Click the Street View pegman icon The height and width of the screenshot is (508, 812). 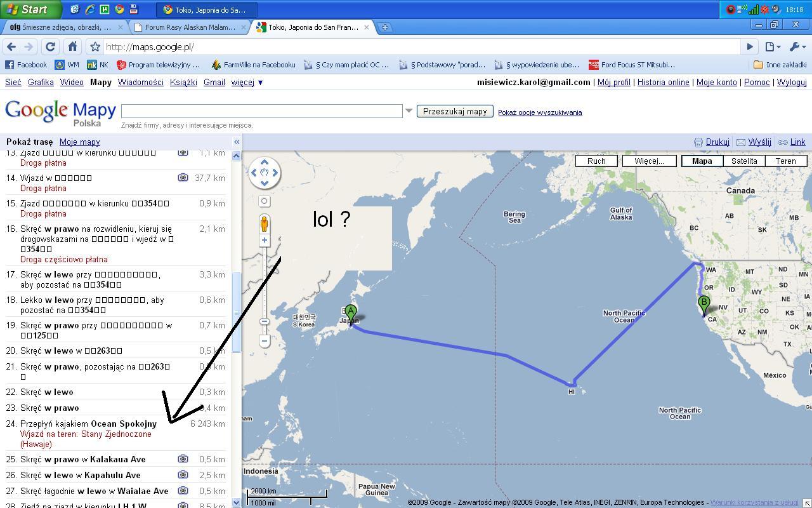[265, 223]
